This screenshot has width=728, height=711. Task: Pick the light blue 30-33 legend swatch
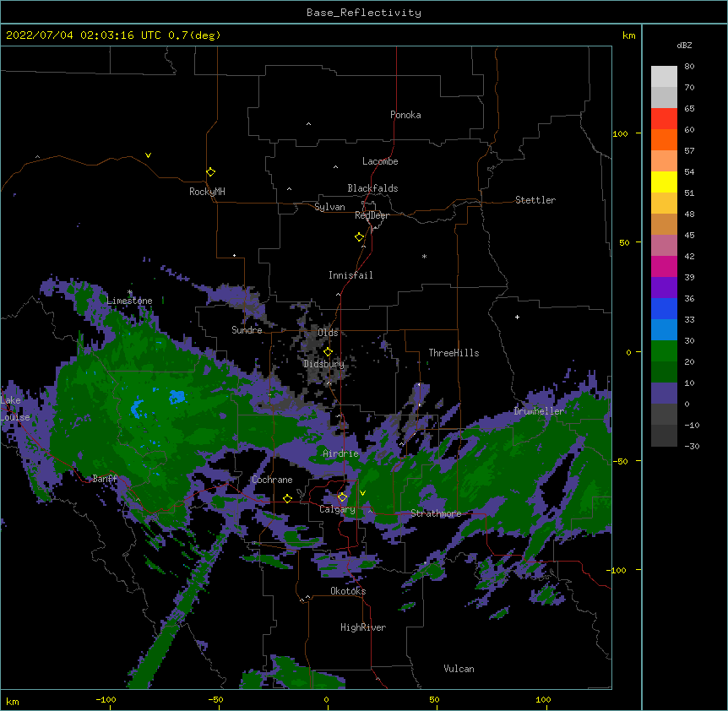[664, 329]
